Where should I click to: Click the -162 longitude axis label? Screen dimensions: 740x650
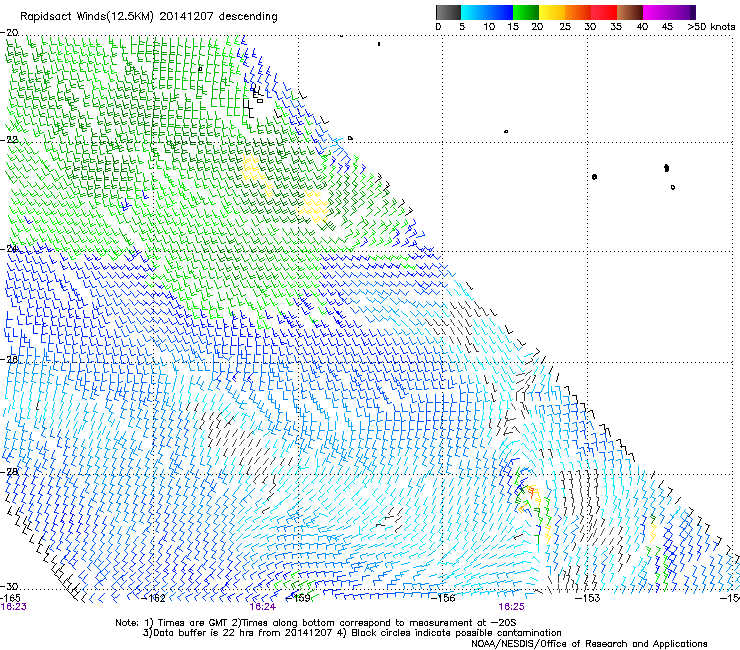[x=154, y=598]
